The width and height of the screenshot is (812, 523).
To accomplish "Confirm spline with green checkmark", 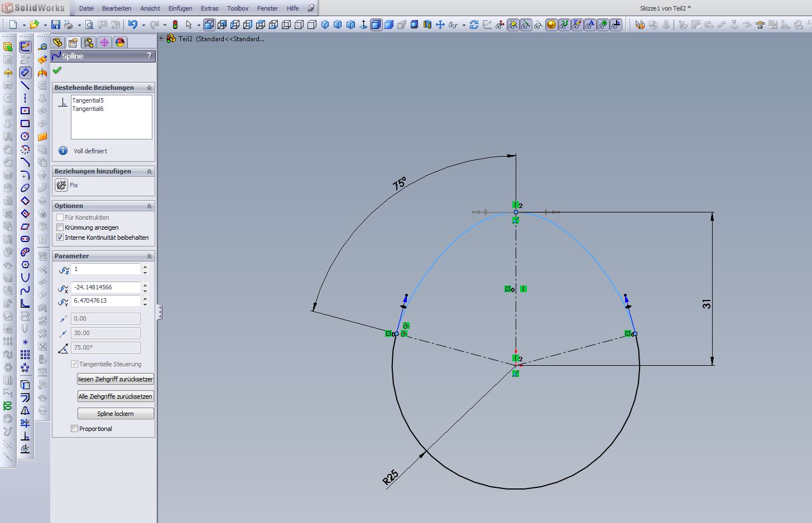I will point(57,71).
